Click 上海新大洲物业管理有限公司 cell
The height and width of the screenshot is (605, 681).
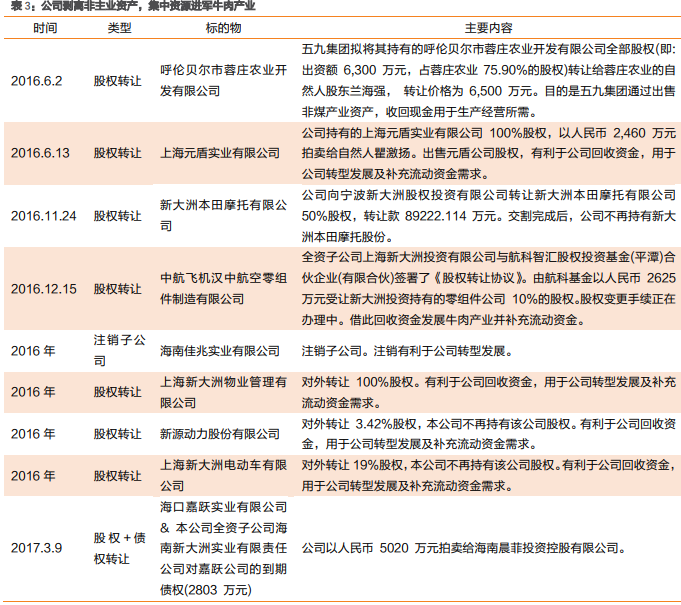pos(223,392)
